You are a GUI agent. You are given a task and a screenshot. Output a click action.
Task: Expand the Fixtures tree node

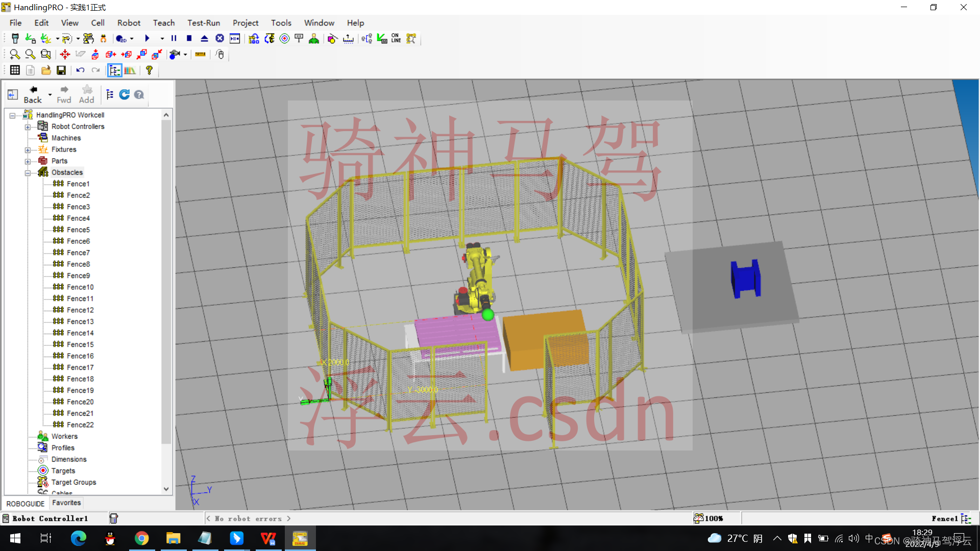(x=28, y=150)
